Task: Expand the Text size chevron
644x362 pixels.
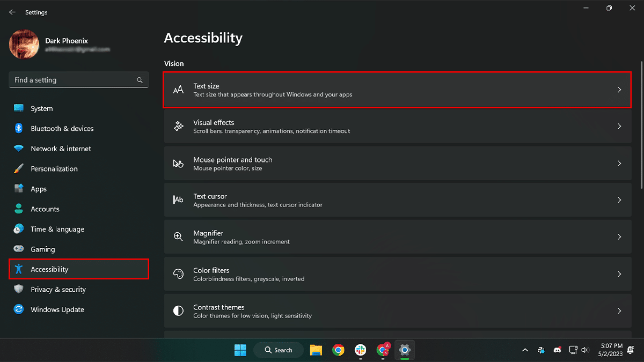Action: point(619,90)
